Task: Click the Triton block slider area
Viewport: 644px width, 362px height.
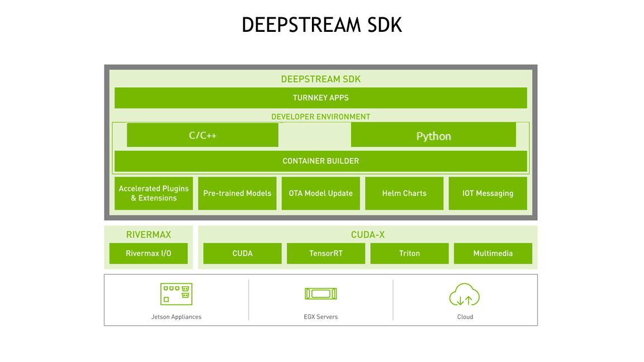Action: coord(409,253)
